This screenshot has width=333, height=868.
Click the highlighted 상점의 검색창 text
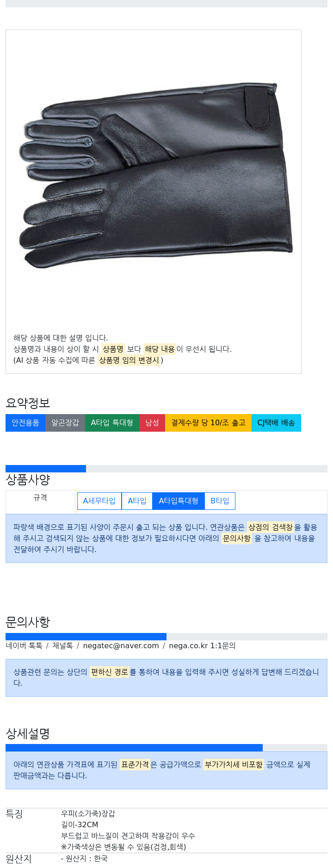pyautogui.click(x=271, y=527)
